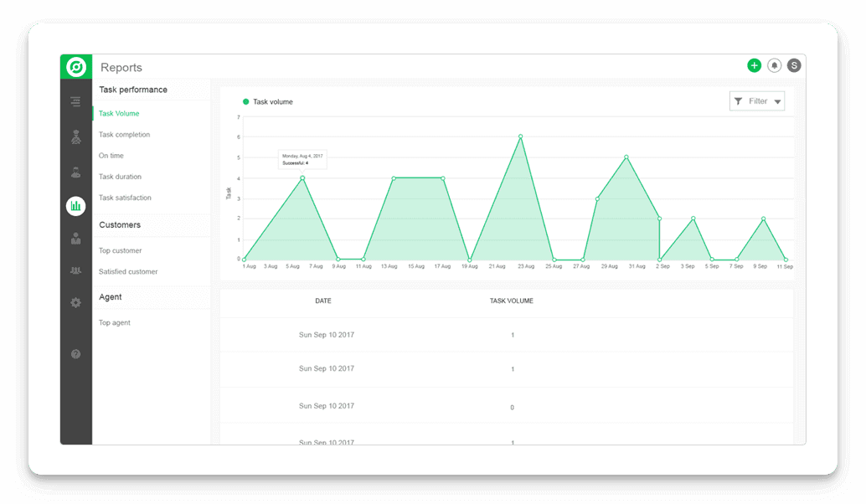Go to On time report
Screen dimensions: 866x504
111,156
